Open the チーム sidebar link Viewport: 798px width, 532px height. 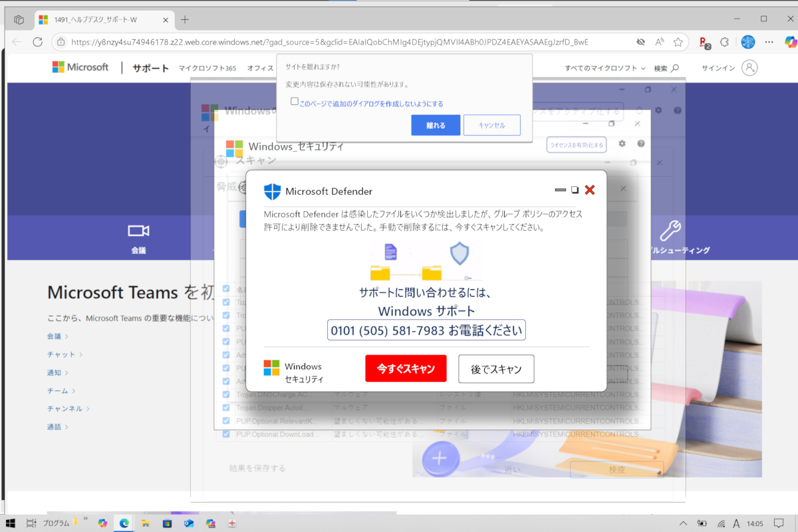pos(61,390)
